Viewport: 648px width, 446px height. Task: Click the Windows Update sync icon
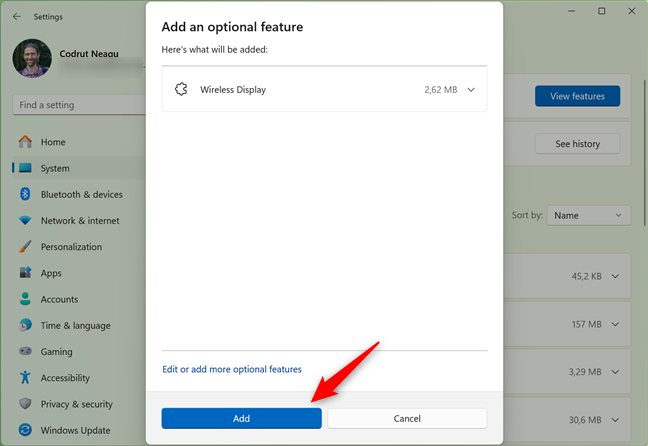[25, 430]
